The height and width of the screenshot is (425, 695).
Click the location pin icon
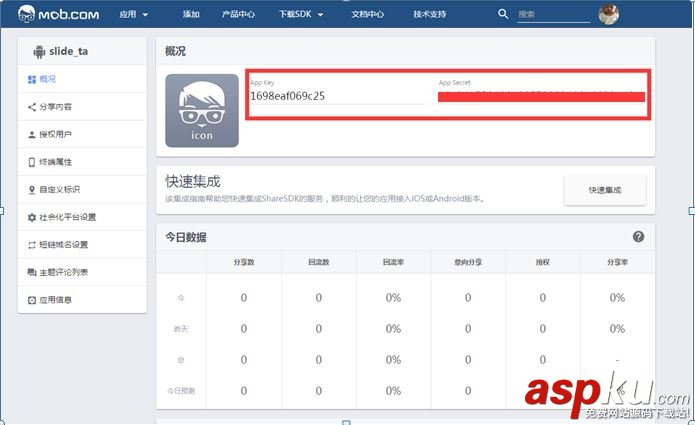[32, 190]
